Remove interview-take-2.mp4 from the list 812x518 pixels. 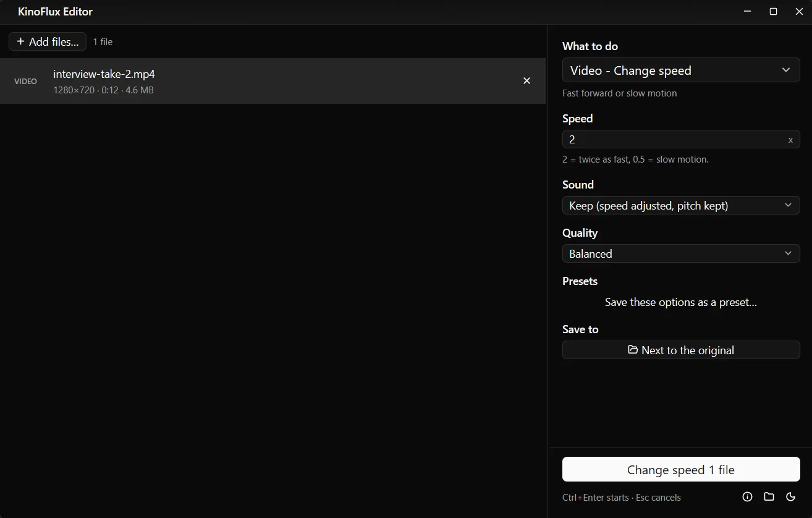point(527,81)
